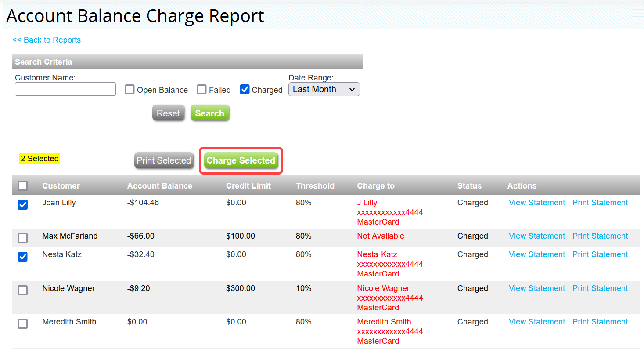This screenshot has height=349, width=644.
Task: Click the Print Selected button
Action: (164, 161)
